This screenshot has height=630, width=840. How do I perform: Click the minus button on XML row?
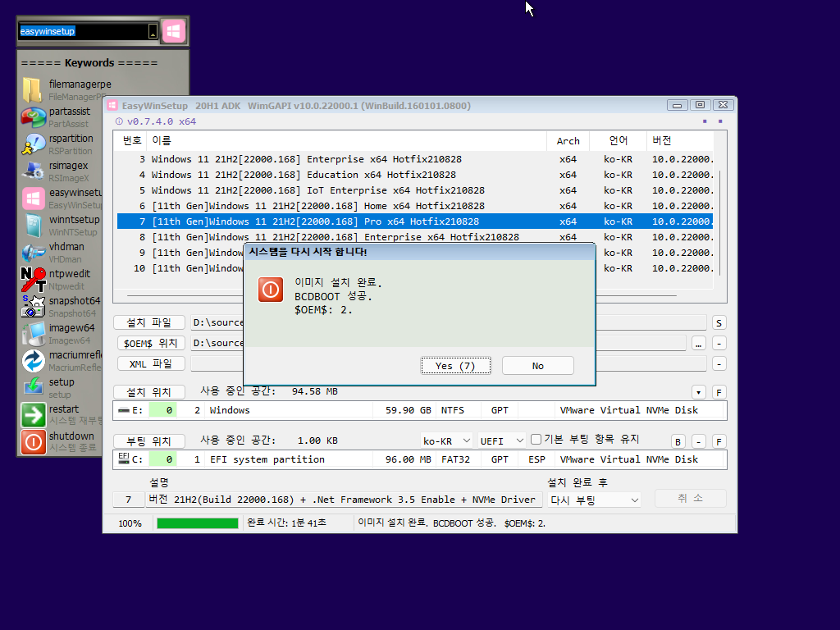tap(719, 364)
